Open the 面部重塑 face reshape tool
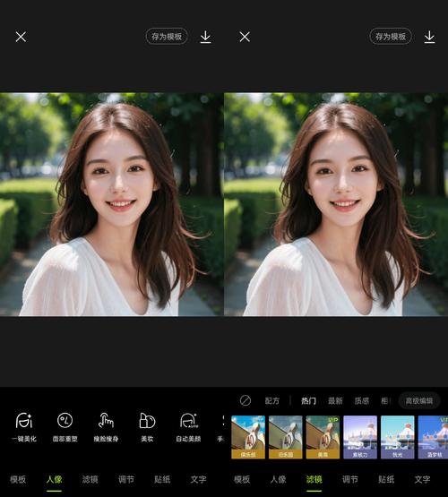The image size is (448, 497). [x=65, y=427]
